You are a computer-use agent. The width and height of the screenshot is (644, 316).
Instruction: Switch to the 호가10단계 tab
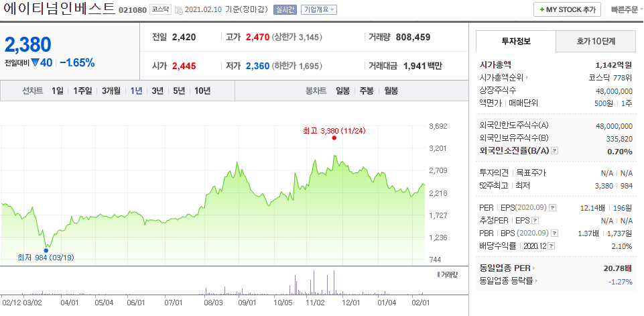tap(595, 41)
